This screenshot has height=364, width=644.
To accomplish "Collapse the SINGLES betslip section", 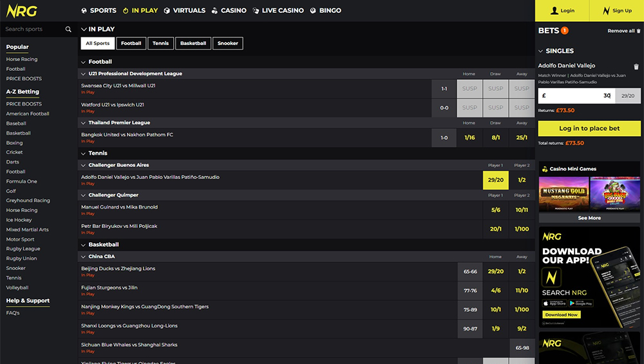I will coord(540,51).
